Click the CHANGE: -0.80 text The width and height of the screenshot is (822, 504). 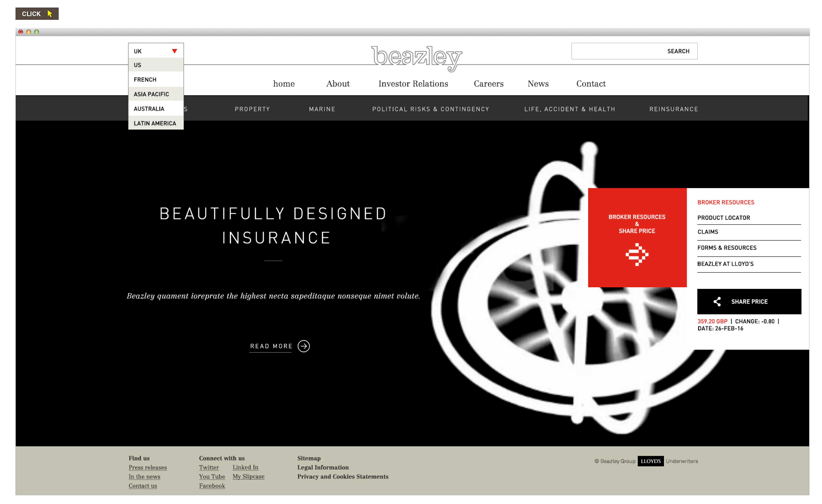[755, 321]
